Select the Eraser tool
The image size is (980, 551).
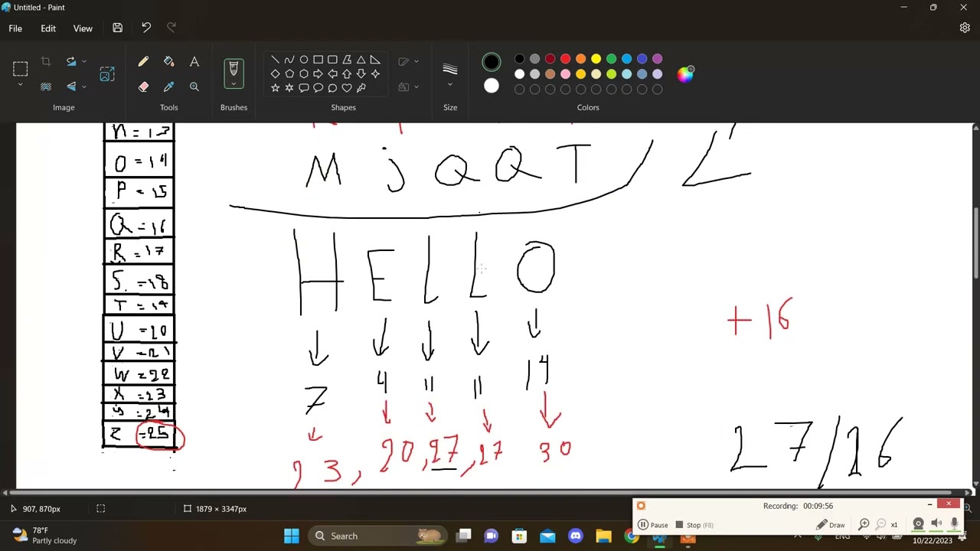(143, 86)
